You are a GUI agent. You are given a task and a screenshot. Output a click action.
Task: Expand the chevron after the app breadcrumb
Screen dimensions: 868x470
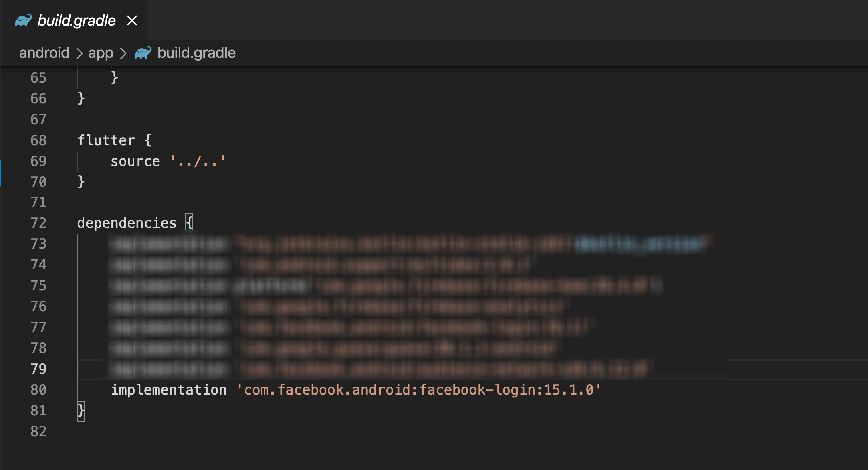pyautogui.click(x=123, y=53)
